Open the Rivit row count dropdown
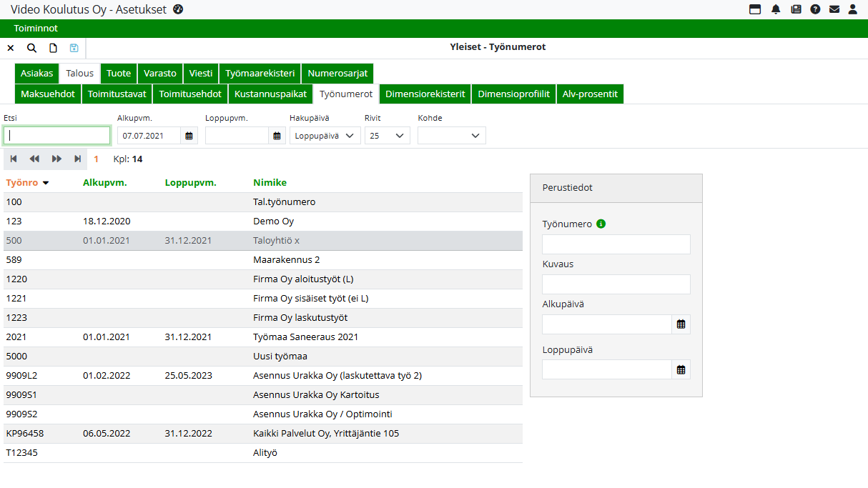This screenshot has height=488, width=868. tap(387, 136)
